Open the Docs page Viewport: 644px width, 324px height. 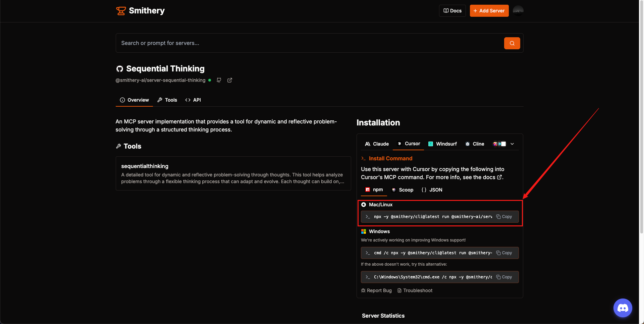452,11
